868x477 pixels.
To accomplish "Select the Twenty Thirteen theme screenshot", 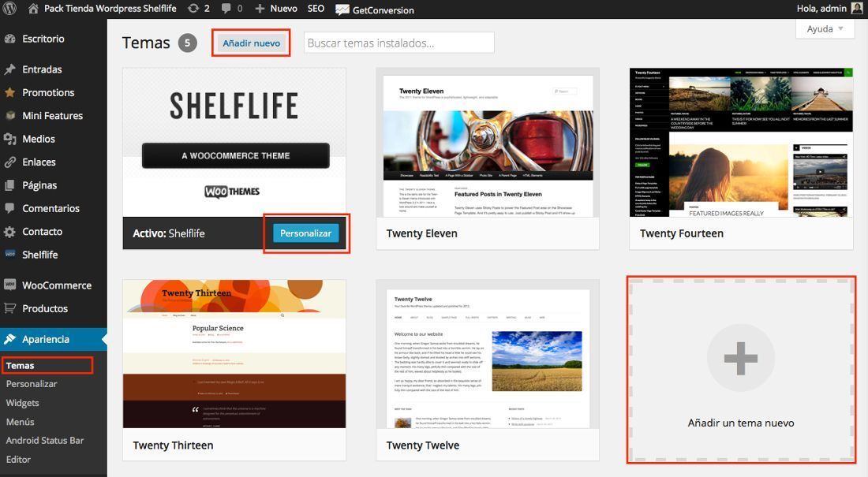I will (x=234, y=354).
